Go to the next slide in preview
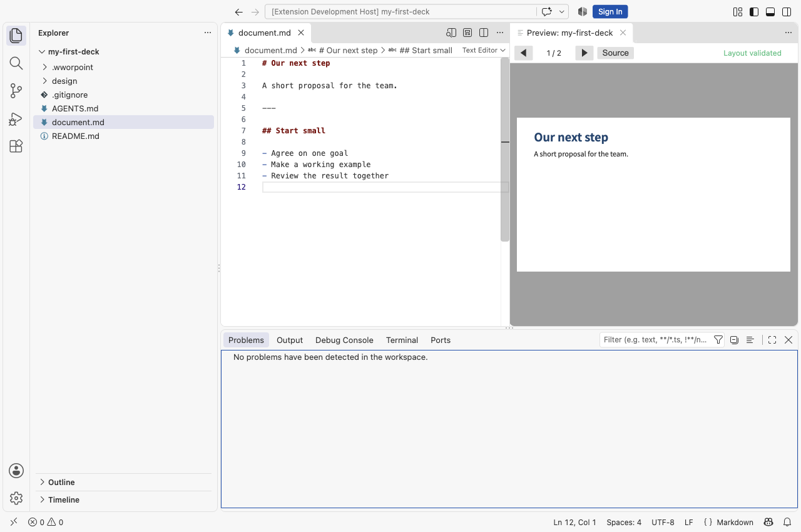Screen dimensions: 801x532 coord(584,53)
